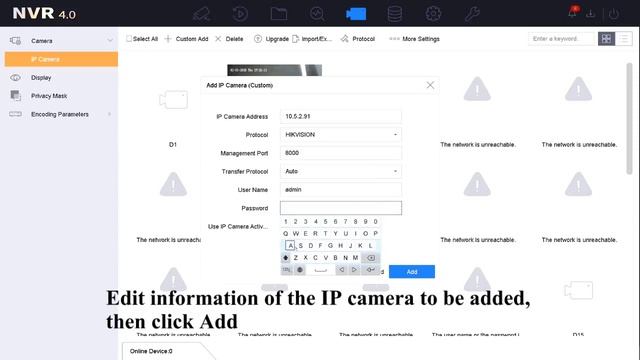Click the Display eye icon in sidebar
The width and height of the screenshot is (640, 360).
16,78
